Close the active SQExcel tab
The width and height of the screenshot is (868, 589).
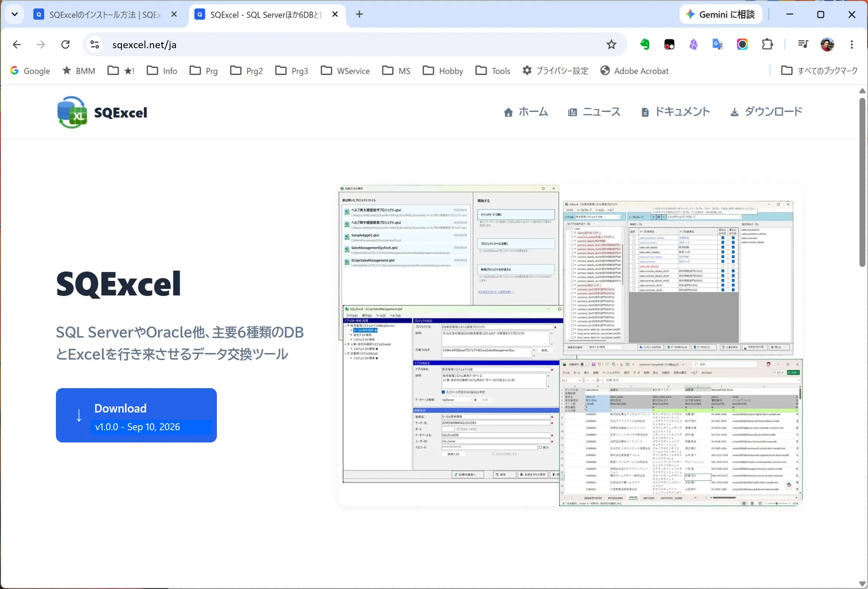(335, 14)
